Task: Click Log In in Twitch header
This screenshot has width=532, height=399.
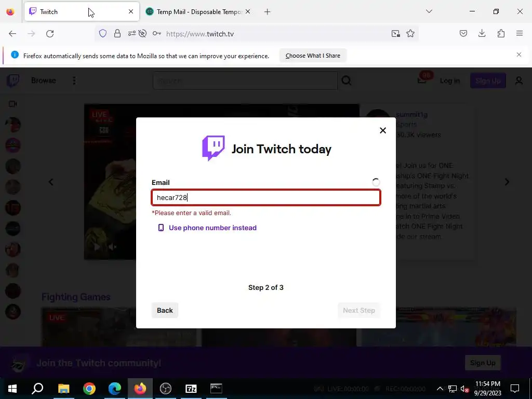Action: click(x=449, y=81)
